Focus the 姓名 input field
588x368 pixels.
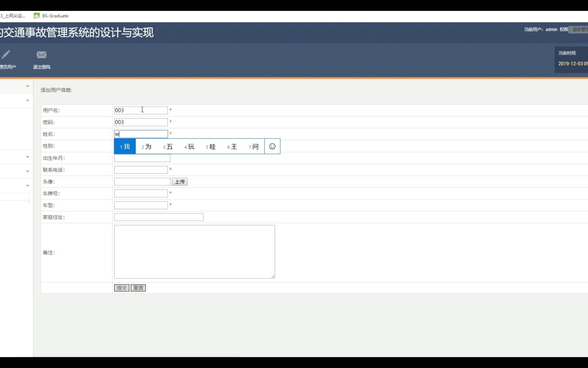(141, 134)
